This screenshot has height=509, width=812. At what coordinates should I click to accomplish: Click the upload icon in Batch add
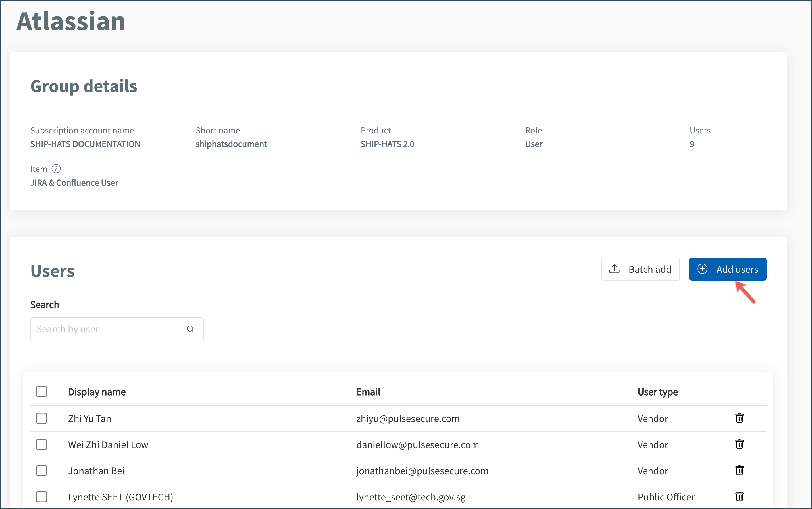[614, 269]
